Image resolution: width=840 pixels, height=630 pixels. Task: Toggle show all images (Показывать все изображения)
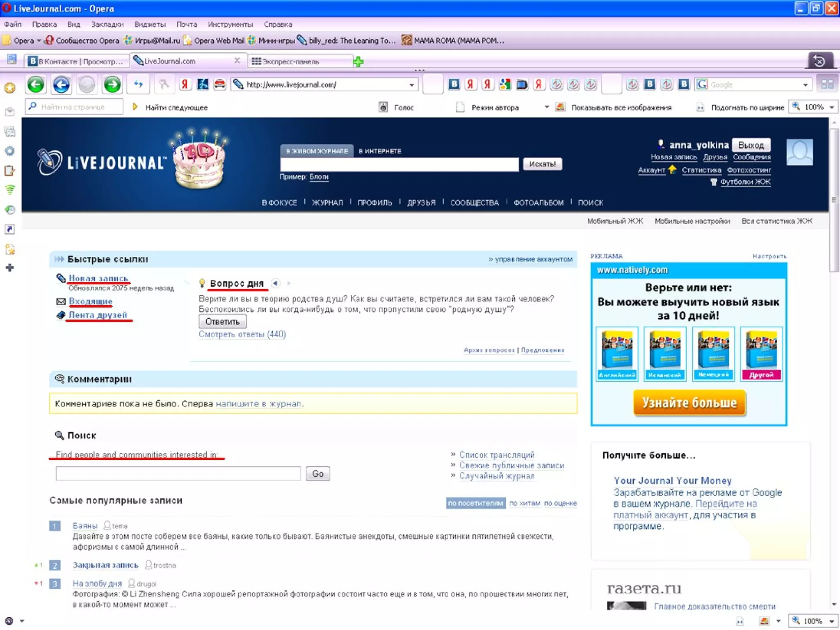(x=560, y=107)
